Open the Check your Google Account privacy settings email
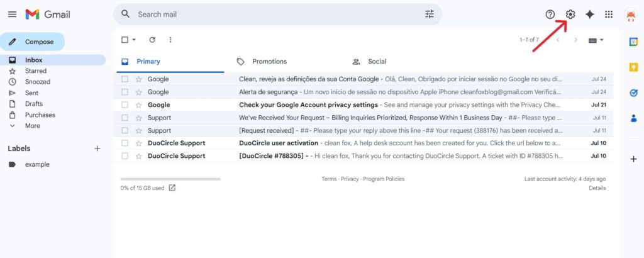The height and width of the screenshot is (258, 644). click(x=363, y=104)
